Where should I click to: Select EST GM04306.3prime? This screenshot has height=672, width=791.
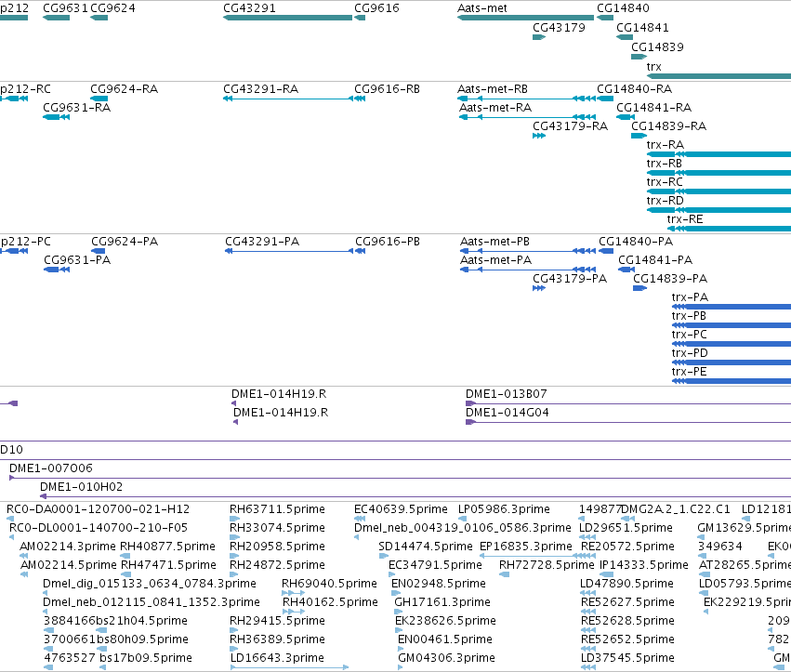(446, 658)
